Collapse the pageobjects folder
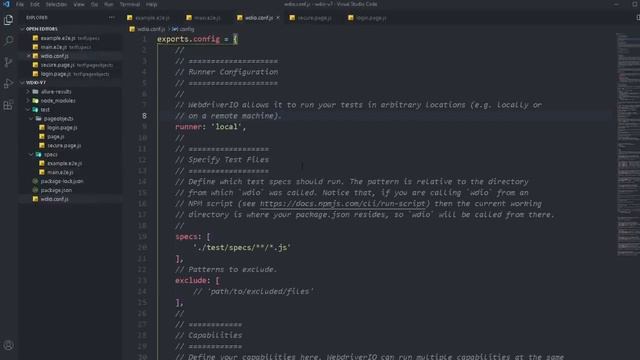This screenshot has height=360, width=640. click(31, 118)
